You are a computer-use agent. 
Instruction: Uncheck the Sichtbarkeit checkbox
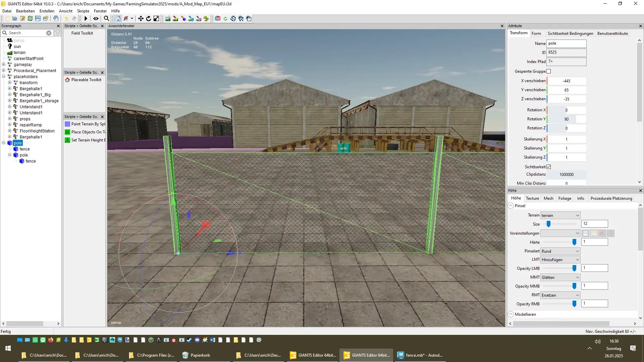point(549,167)
